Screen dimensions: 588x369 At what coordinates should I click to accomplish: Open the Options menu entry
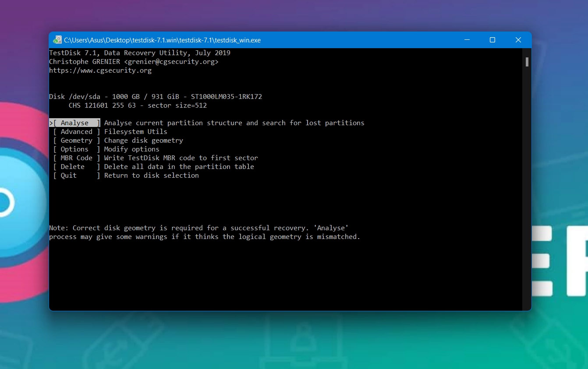pos(77,149)
